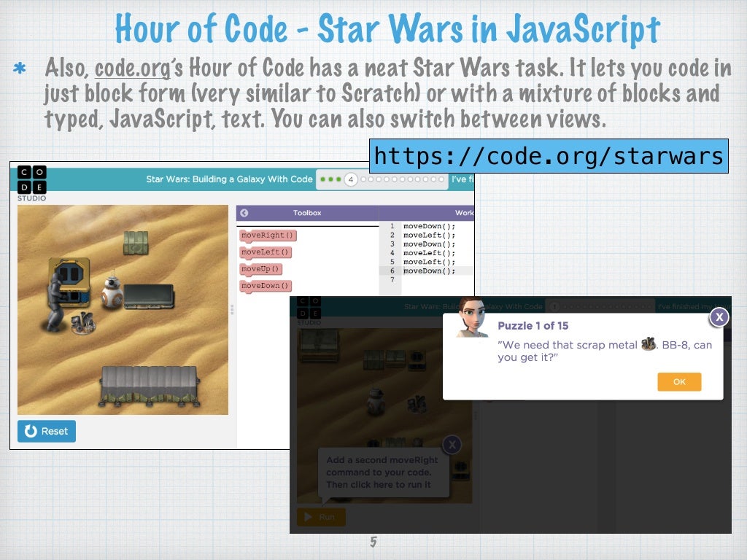Select the moveDown() toolbox block
Image resolution: width=747 pixels, height=560 pixels.
(x=266, y=286)
